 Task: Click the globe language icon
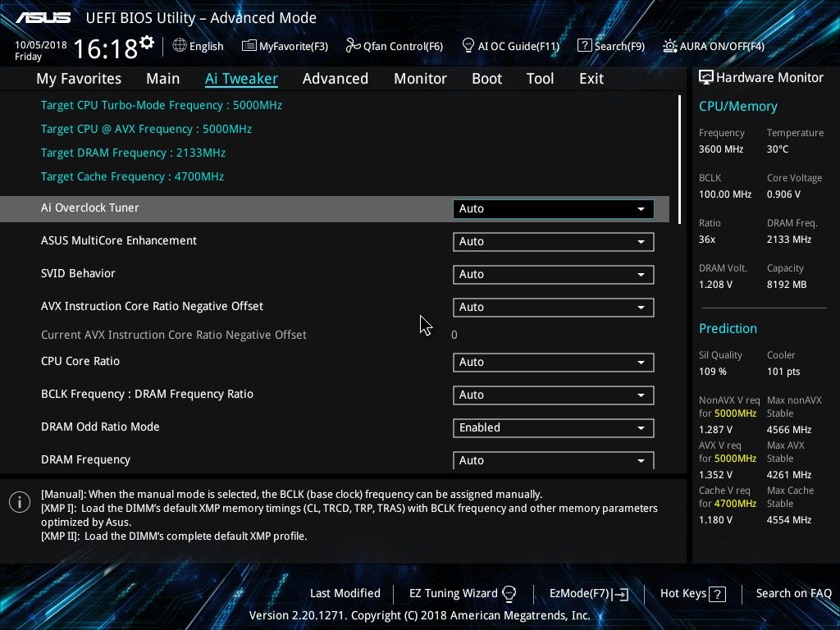click(x=180, y=46)
